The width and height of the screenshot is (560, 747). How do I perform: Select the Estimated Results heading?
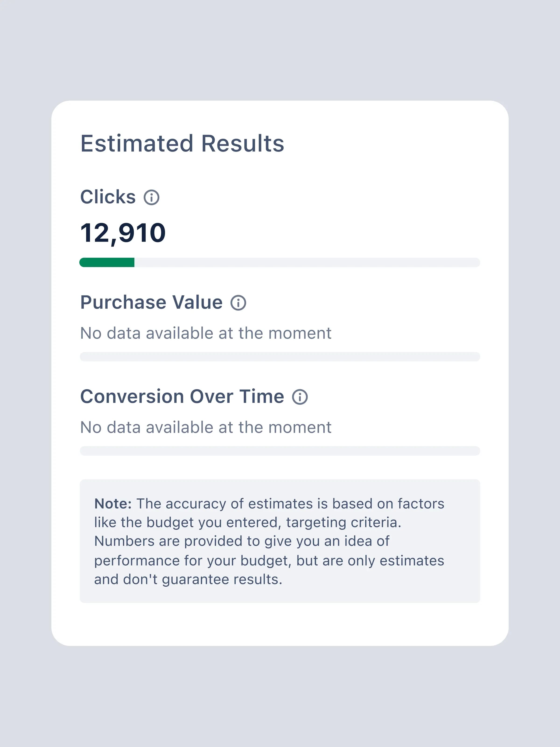(x=182, y=144)
